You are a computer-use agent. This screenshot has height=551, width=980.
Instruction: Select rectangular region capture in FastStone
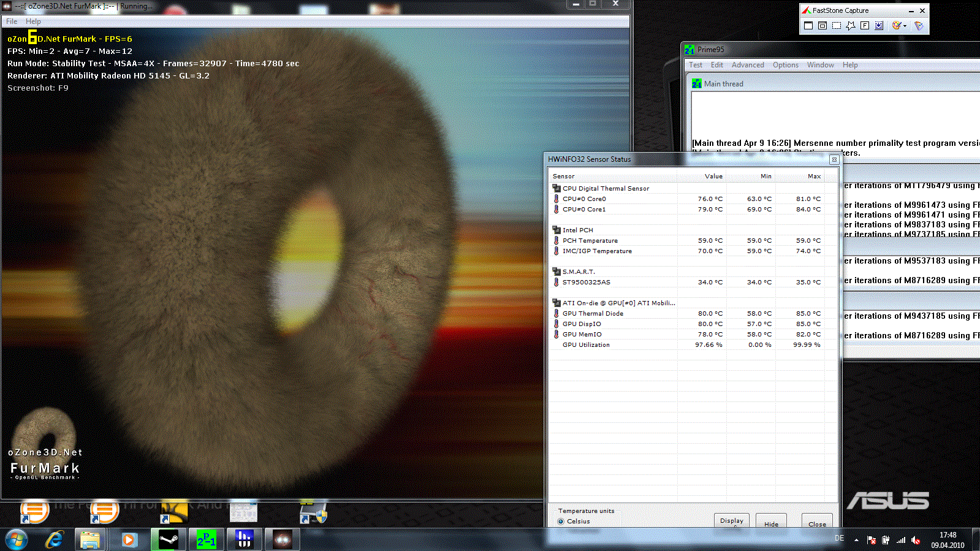coord(837,26)
